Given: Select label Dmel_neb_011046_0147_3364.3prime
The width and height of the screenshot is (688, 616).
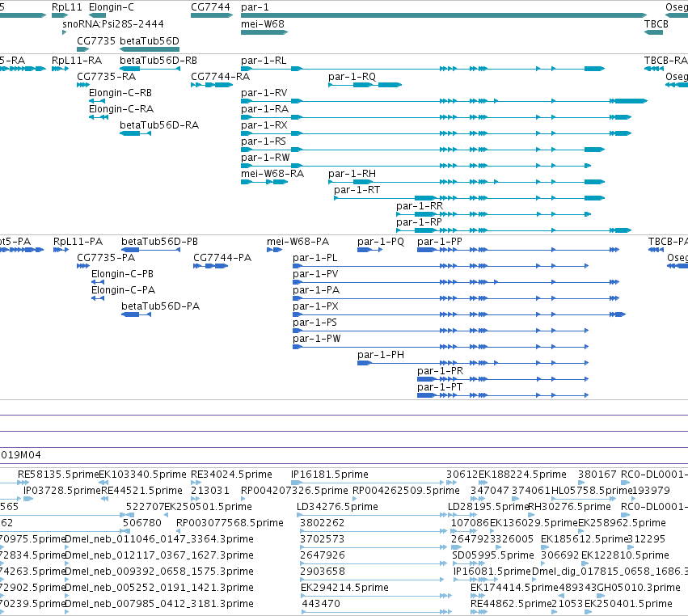Looking at the screenshot, I should click(158, 538).
